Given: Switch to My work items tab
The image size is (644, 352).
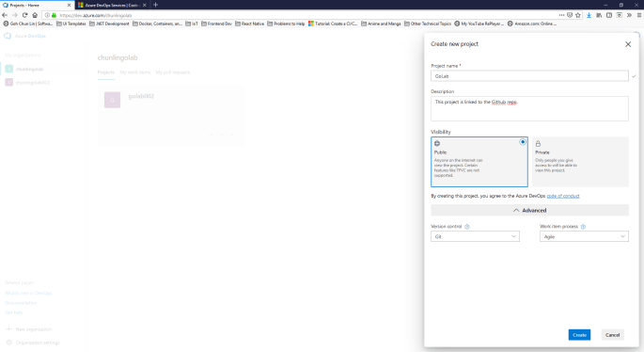Looking at the screenshot, I should [135, 72].
